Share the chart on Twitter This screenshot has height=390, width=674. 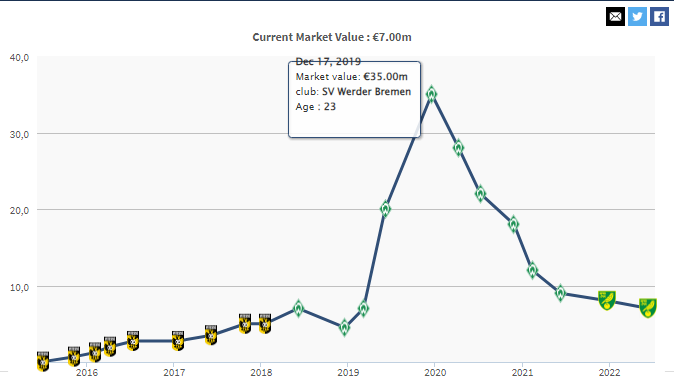coord(637,17)
